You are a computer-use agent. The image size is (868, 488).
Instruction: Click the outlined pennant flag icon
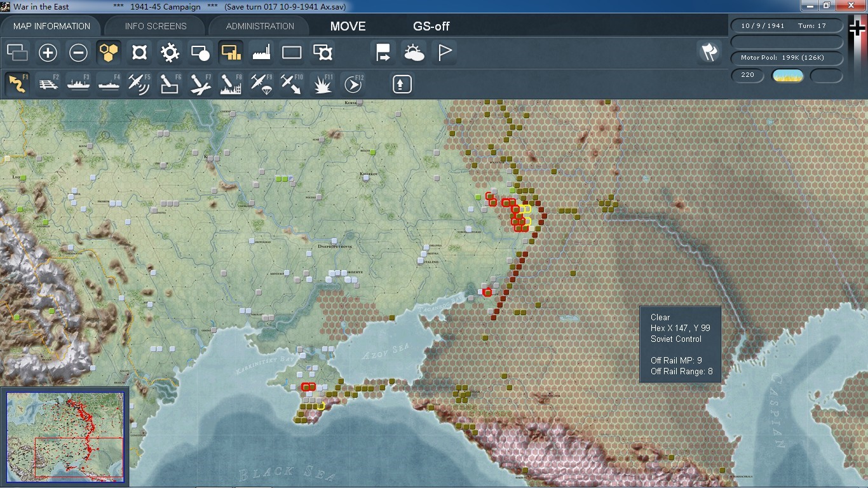click(444, 52)
